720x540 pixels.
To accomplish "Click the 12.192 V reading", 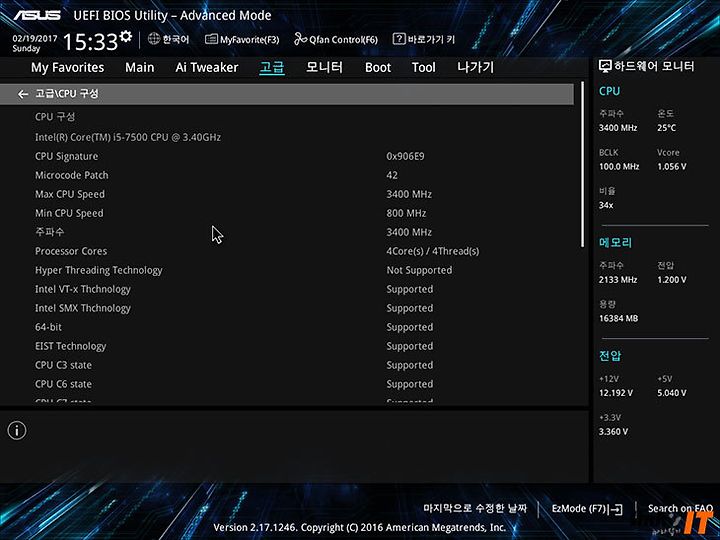I will [x=616, y=393].
